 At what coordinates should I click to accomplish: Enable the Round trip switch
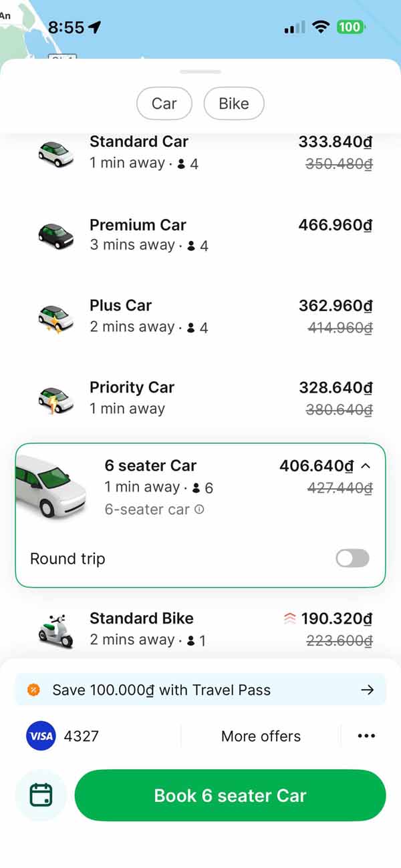[352, 558]
